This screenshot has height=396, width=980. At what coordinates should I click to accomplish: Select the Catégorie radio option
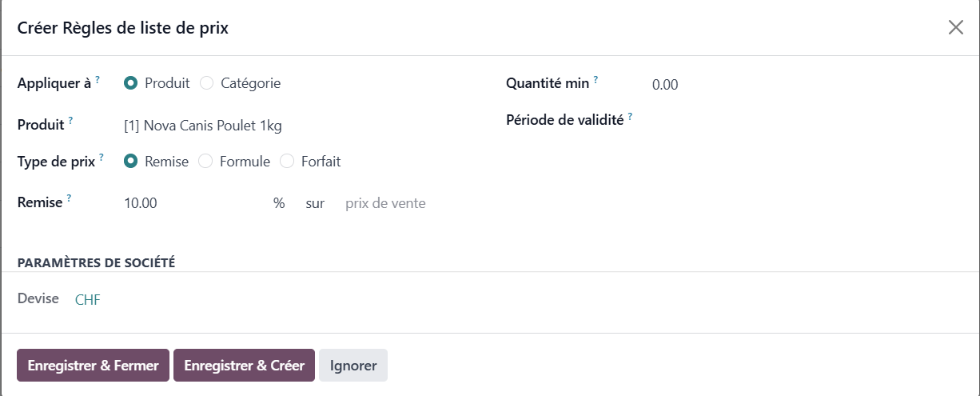coord(207,82)
